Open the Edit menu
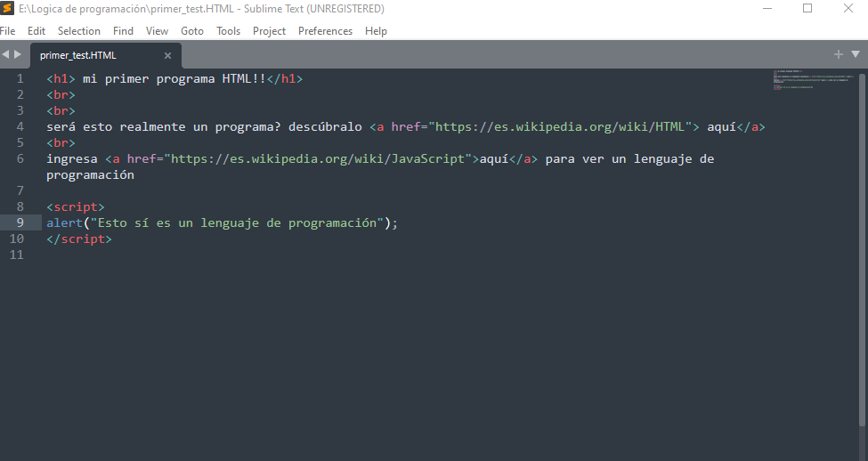The image size is (868, 461). click(37, 31)
